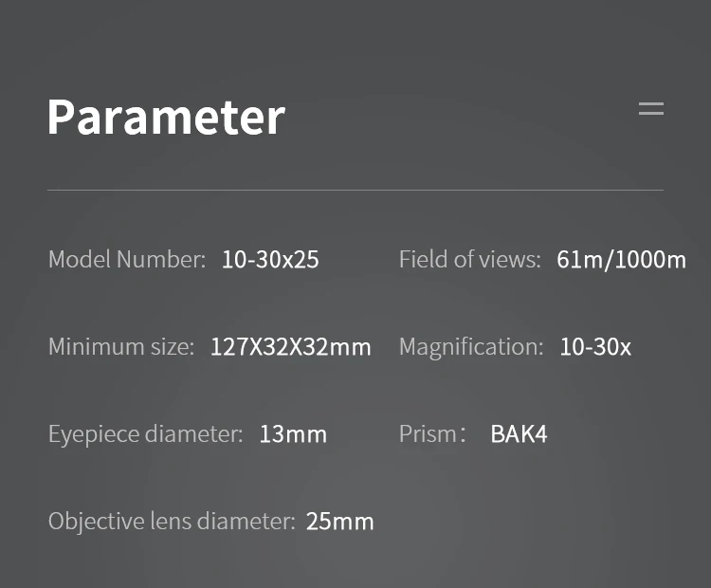
Task: Click the 25mm objective lens value
Action: click(340, 522)
